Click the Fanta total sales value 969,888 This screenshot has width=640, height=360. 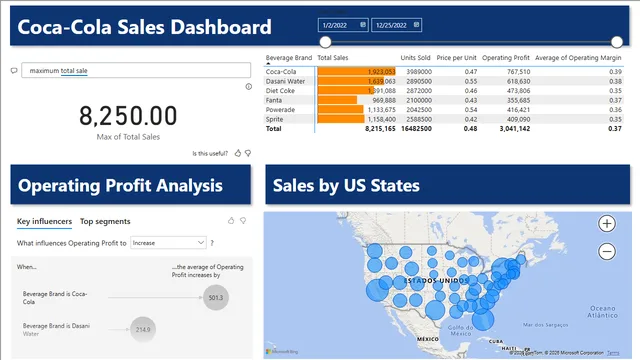pyautogui.click(x=384, y=100)
